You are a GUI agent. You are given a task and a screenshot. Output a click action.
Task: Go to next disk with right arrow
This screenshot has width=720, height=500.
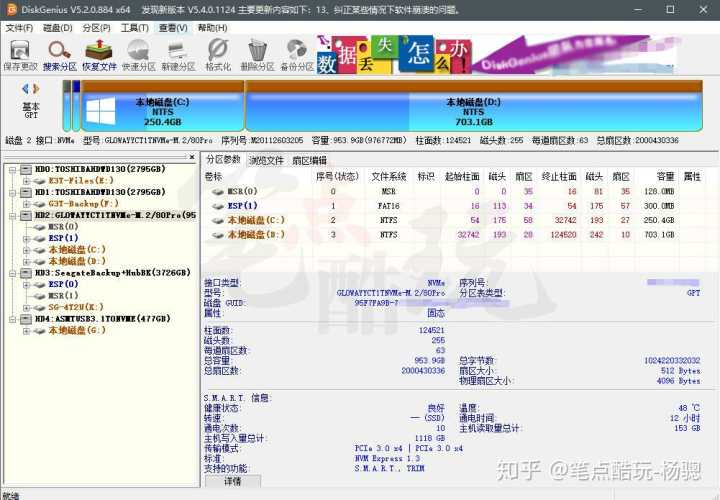tap(36, 88)
